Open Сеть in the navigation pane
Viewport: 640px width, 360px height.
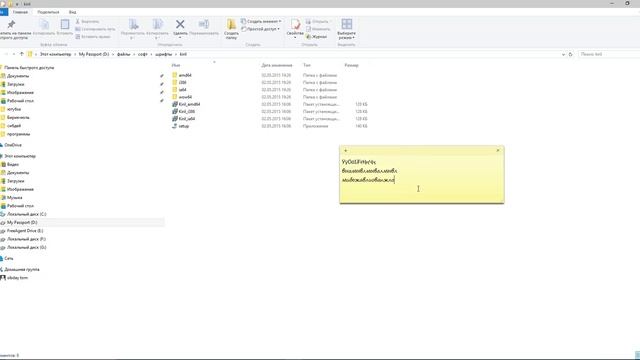(9, 258)
